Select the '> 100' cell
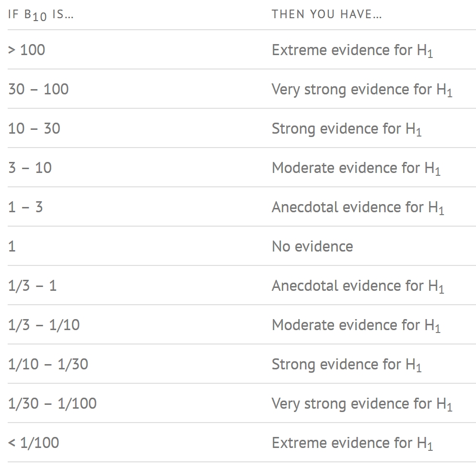Viewport: 476px width, 470px height. click(27, 50)
